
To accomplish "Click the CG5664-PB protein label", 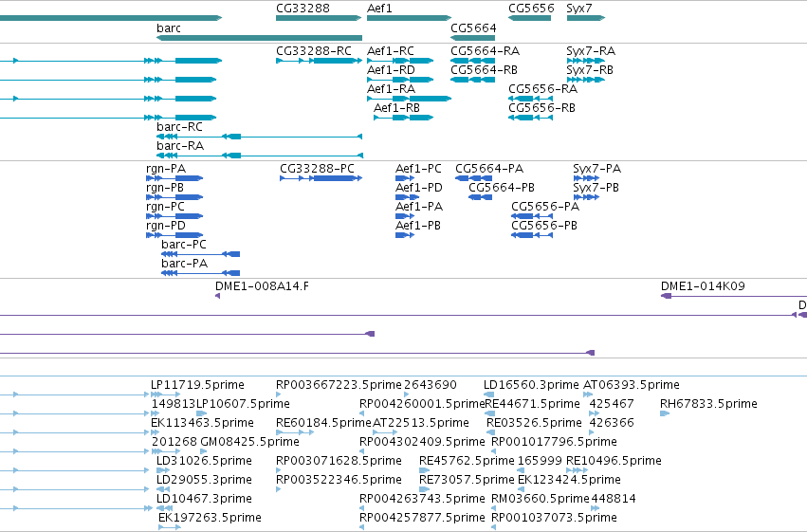I will tap(502, 188).
